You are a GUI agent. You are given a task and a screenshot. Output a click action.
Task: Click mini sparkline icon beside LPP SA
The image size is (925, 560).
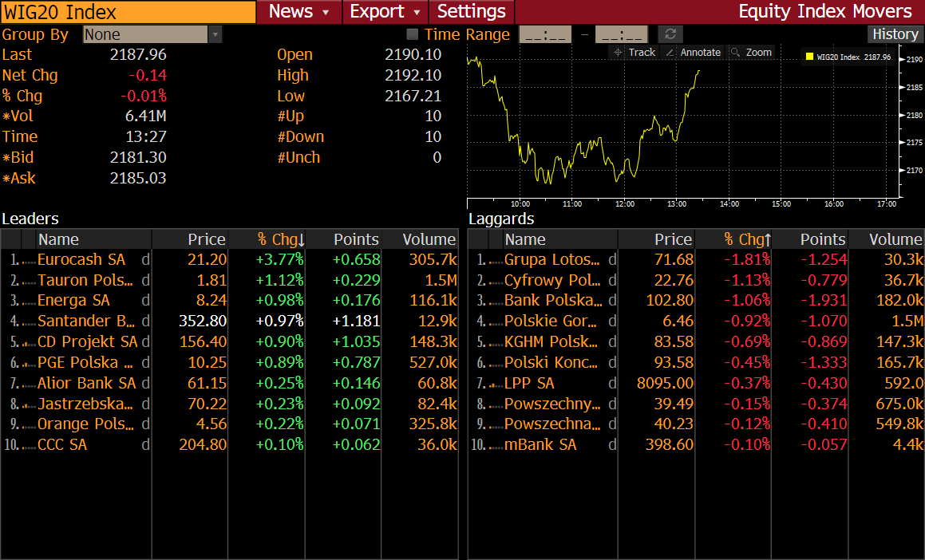tap(496, 384)
